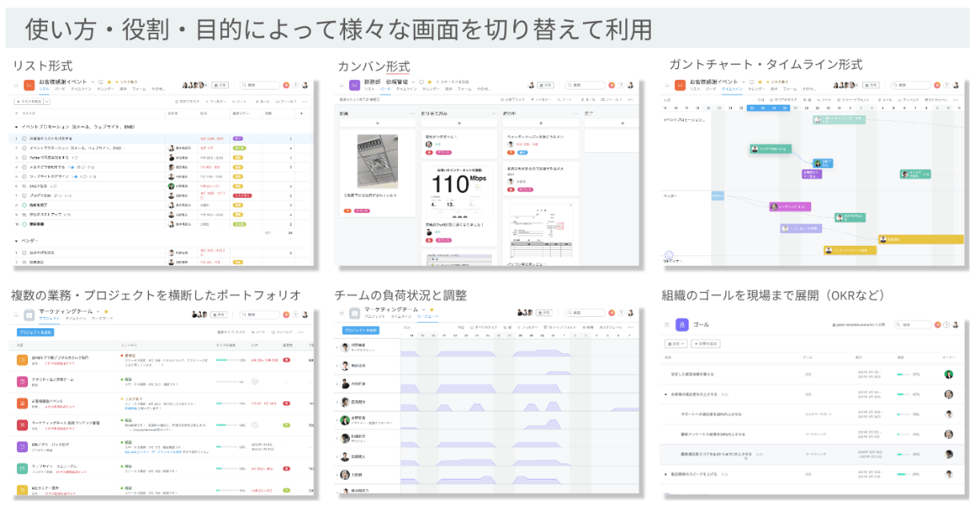980x506 pixels.
Task: Click the フィールド icon in the list toolbar
Action: click(x=276, y=102)
